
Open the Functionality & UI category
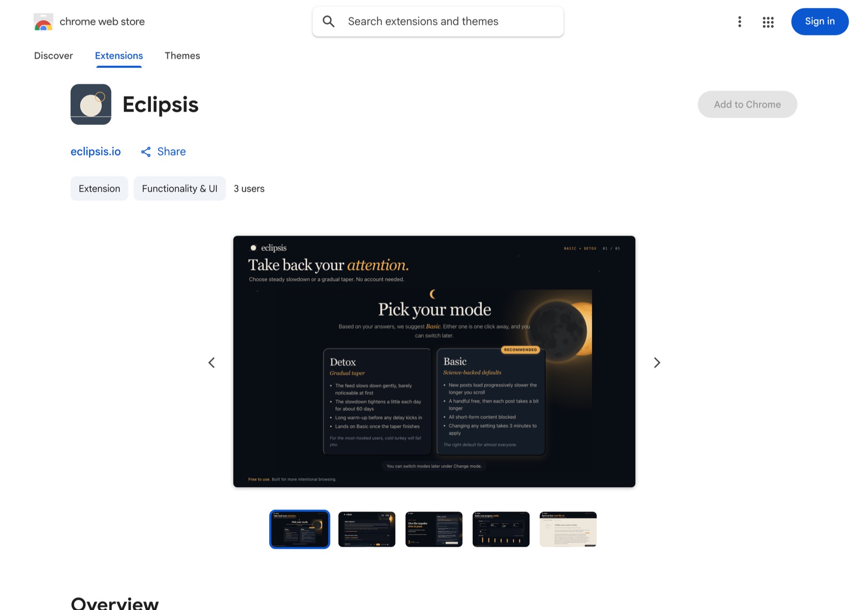click(x=179, y=189)
